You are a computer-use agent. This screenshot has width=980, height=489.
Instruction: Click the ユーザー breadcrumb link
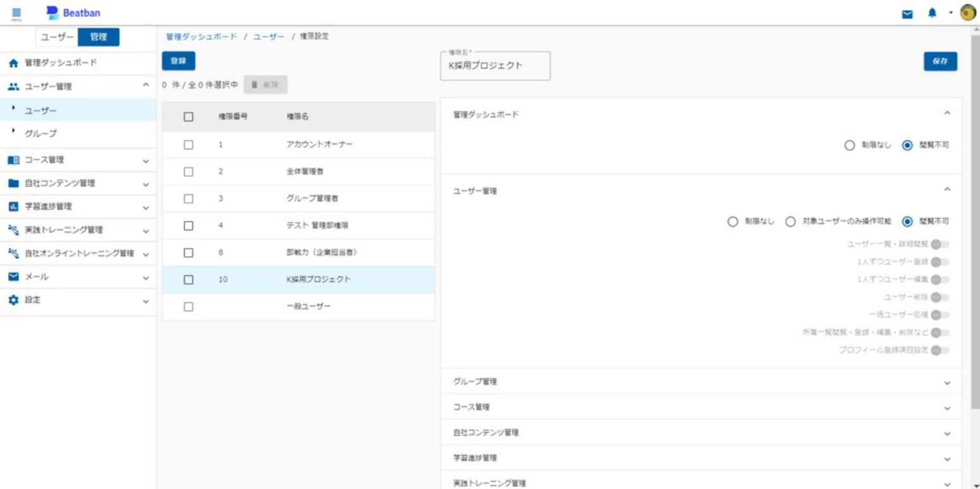pos(269,37)
